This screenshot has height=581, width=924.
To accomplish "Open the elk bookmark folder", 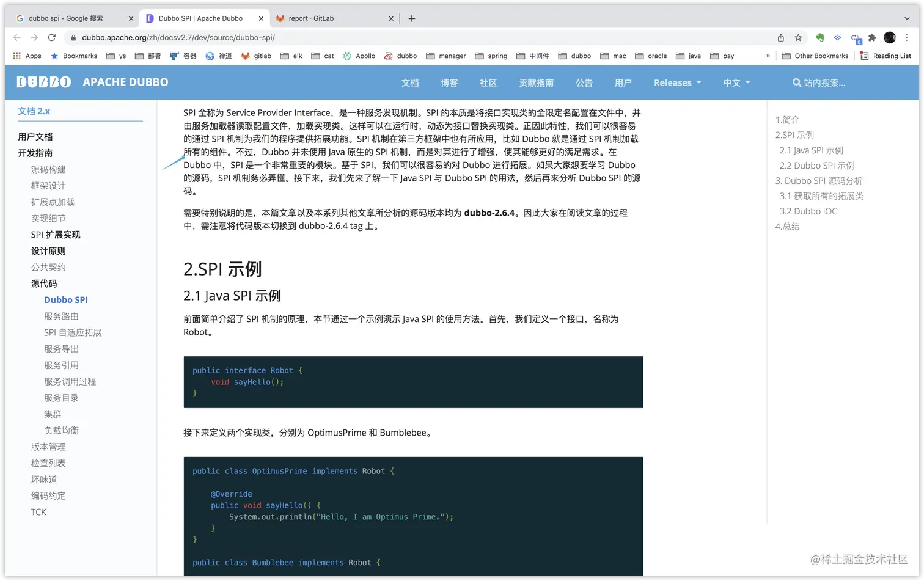I will click(291, 56).
